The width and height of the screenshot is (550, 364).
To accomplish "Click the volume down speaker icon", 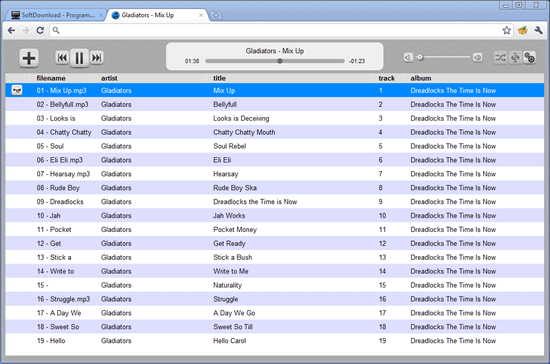I will (x=408, y=57).
